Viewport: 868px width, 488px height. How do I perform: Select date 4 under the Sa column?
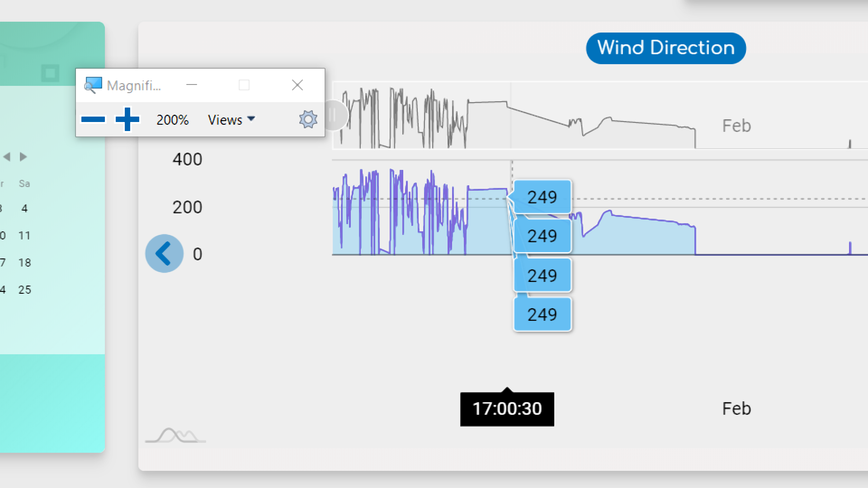point(25,208)
